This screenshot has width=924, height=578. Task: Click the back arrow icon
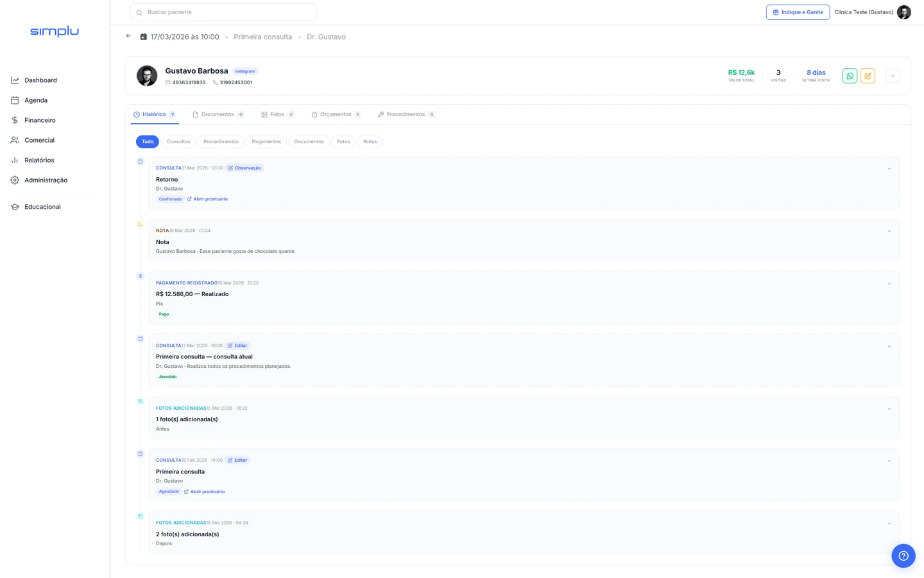coord(128,37)
